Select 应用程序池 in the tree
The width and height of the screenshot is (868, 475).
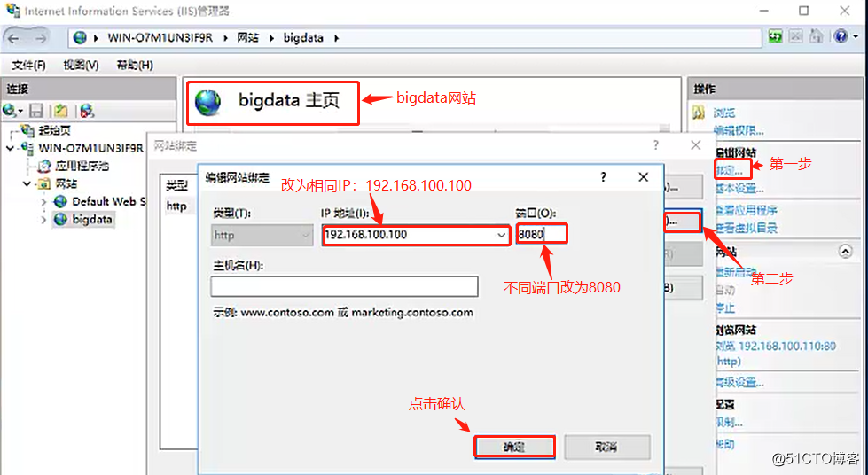pyautogui.click(x=82, y=166)
